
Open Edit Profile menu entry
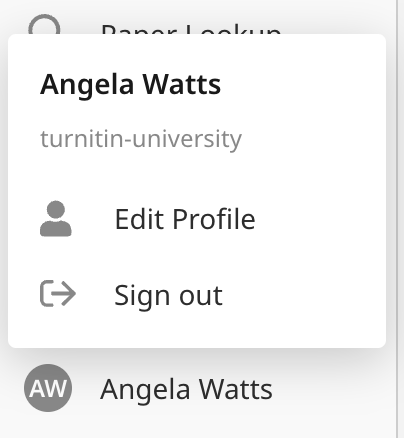point(197,219)
